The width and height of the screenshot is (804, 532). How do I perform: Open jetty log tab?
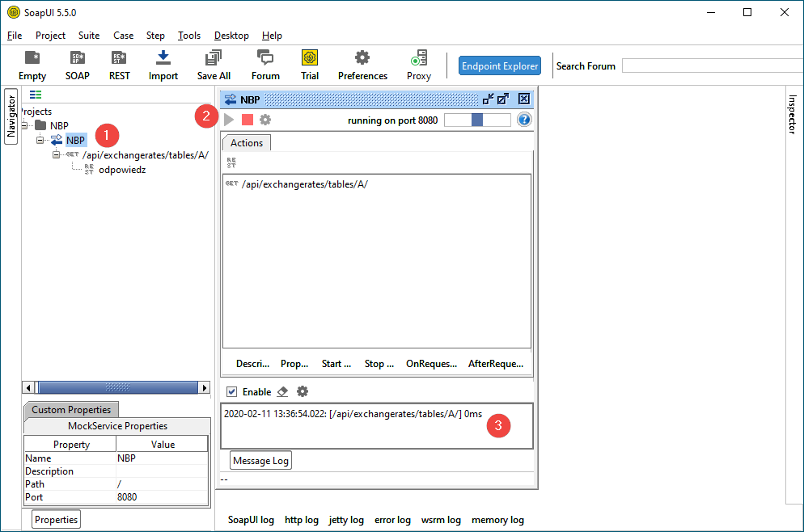[346, 520]
